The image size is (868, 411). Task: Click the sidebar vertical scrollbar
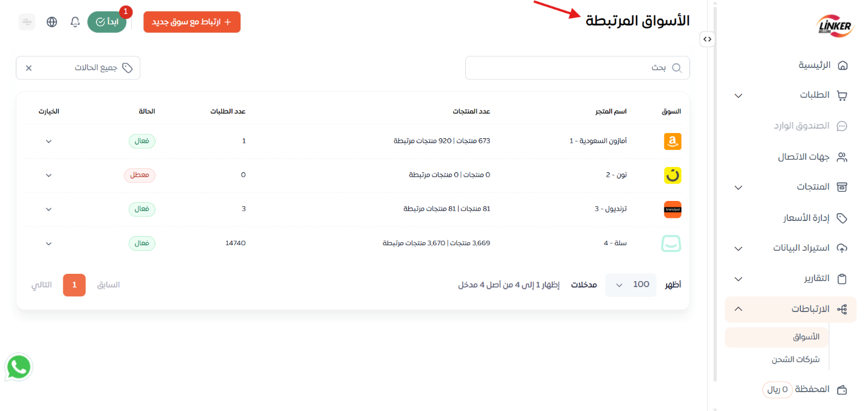715,194
